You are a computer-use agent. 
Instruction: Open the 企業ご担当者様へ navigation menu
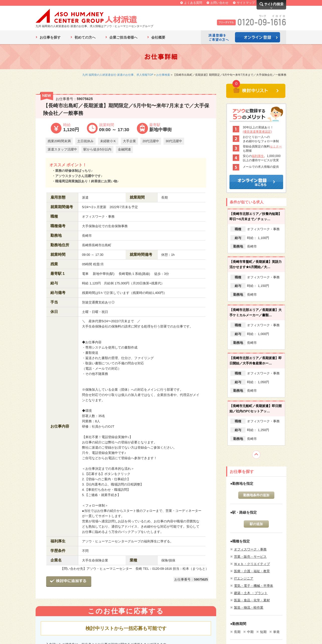(x=121, y=37)
